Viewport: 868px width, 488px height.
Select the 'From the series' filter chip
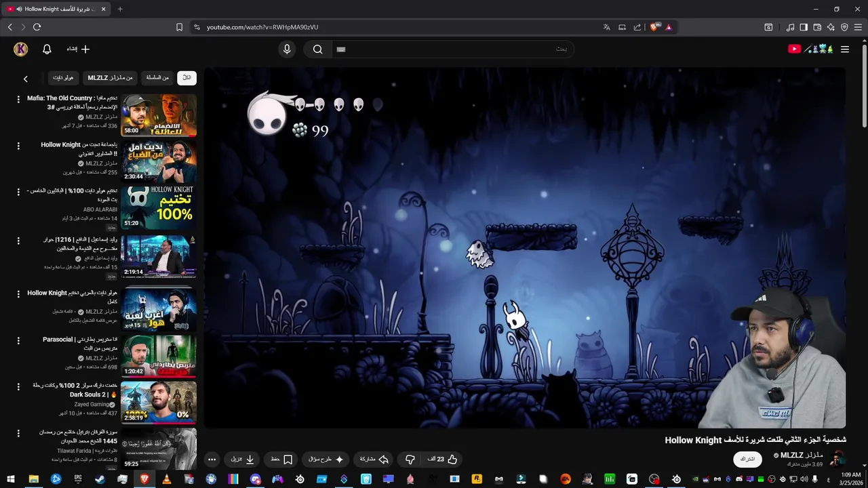[157, 77]
